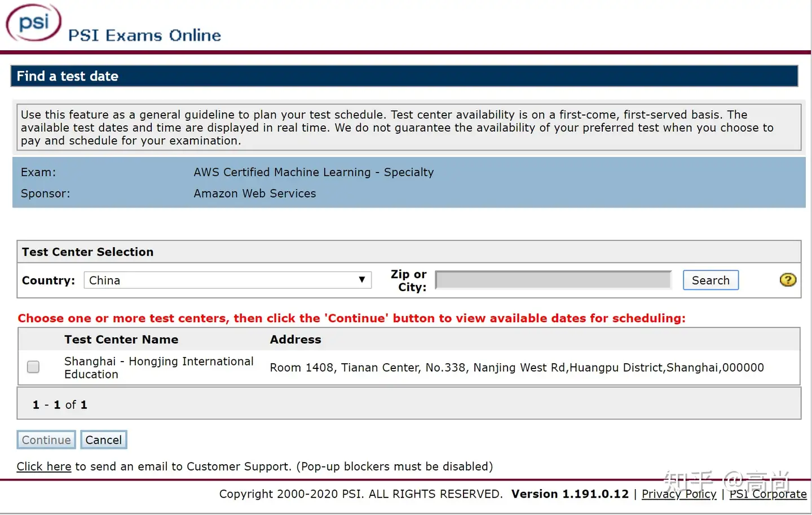This screenshot has width=812, height=515.
Task: Click the 'Exam:' label
Action: pyautogui.click(x=38, y=173)
